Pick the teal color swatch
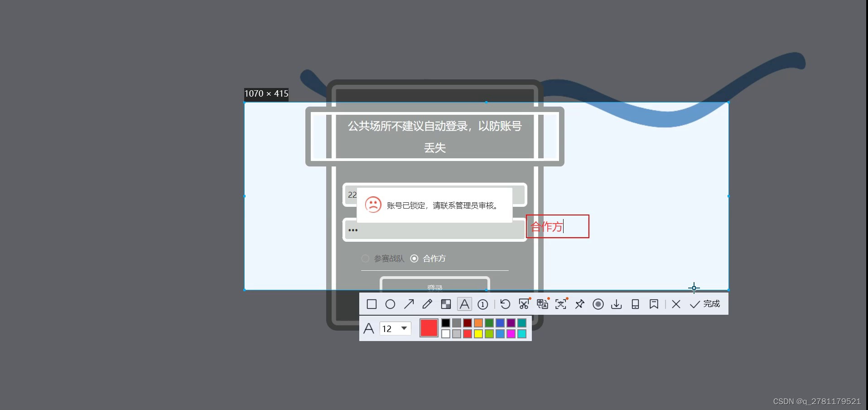Viewport: 868px width, 410px height. pyautogui.click(x=522, y=323)
